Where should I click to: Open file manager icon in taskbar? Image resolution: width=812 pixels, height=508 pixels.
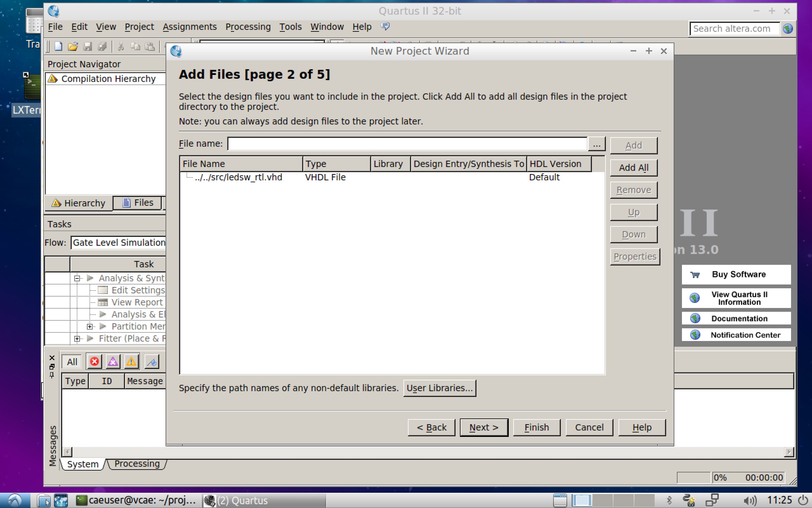pyautogui.click(x=44, y=501)
